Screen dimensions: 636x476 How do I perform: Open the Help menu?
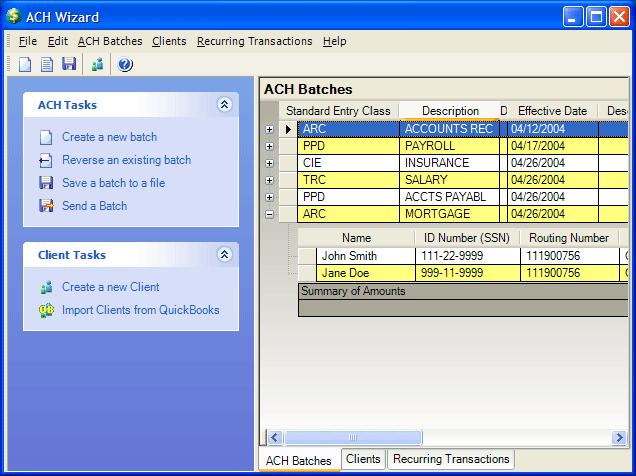click(335, 41)
